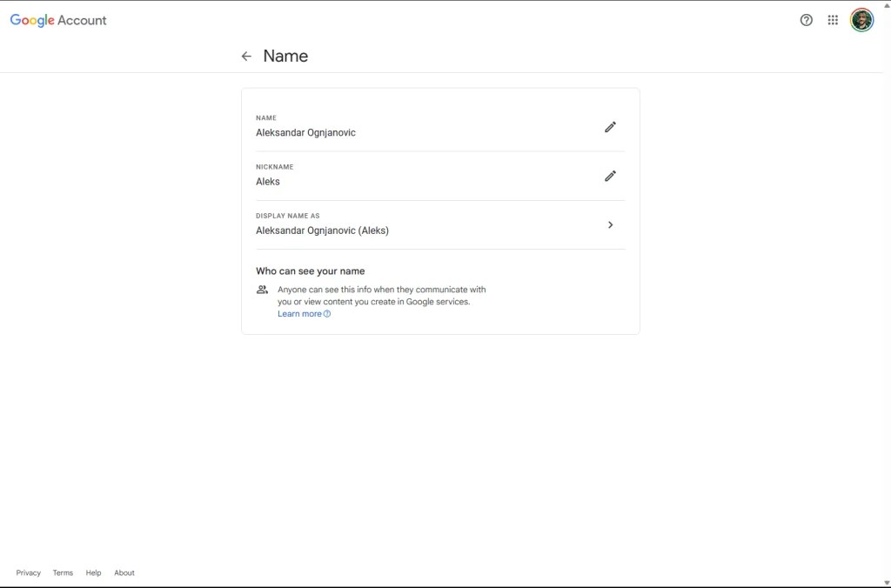Viewport: 891px width, 588px height.
Task: Open the Help footer link
Action: [92, 572]
